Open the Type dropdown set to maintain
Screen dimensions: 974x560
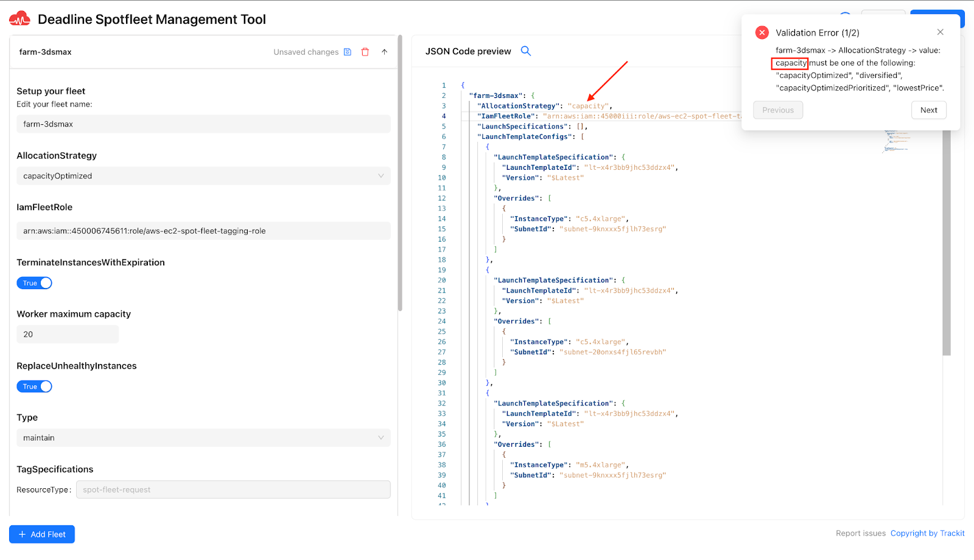pyautogui.click(x=203, y=438)
